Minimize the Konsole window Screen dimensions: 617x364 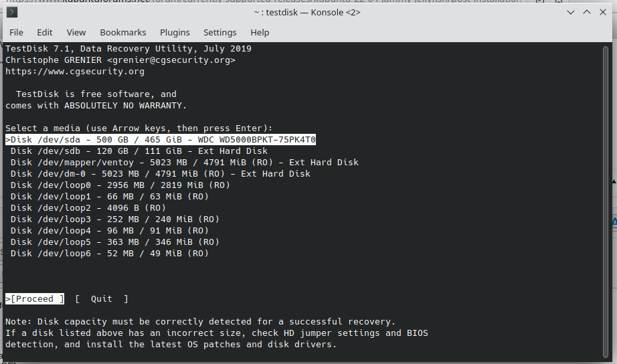(570, 12)
